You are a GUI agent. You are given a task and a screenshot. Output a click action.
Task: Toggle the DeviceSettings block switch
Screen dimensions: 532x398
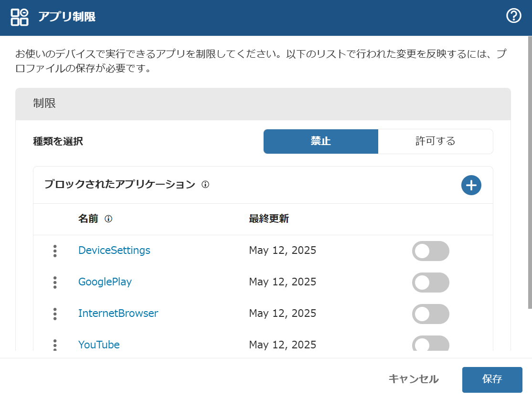(x=431, y=251)
